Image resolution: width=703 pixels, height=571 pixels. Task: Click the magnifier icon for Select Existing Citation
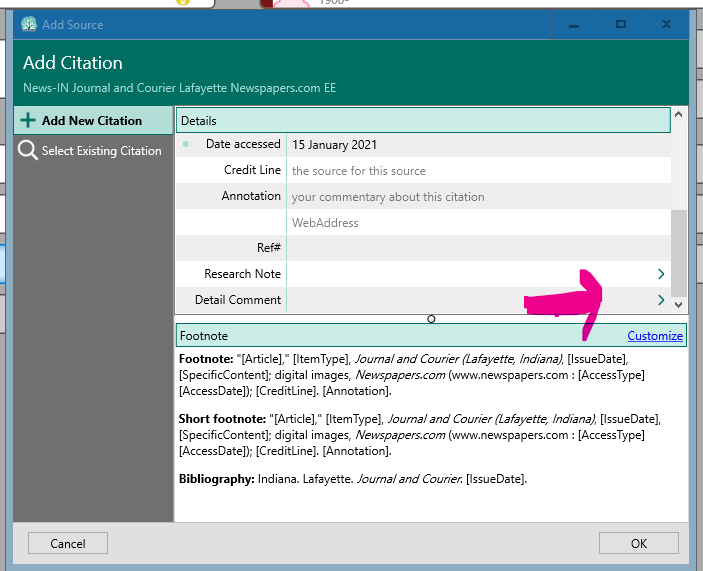point(28,151)
